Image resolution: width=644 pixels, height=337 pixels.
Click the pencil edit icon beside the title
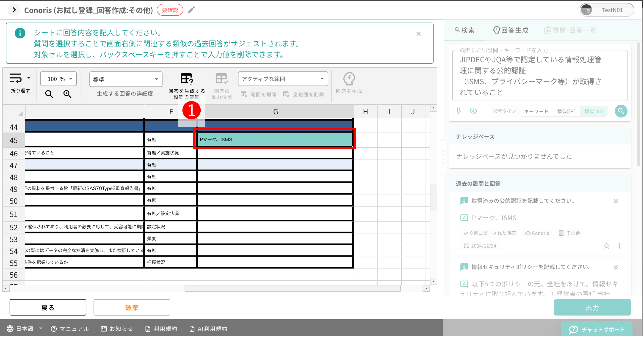(191, 10)
